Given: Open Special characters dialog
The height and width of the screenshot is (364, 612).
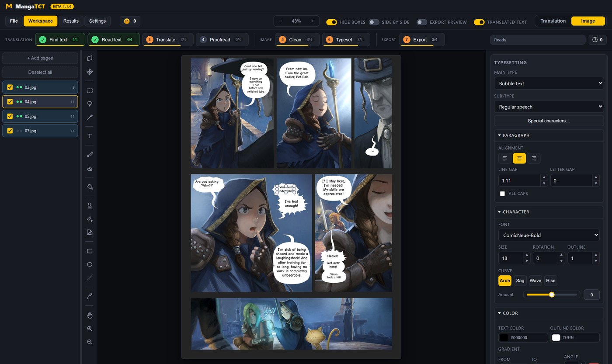Looking at the screenshot, I should pyautogui.click(x=549, y=121).
